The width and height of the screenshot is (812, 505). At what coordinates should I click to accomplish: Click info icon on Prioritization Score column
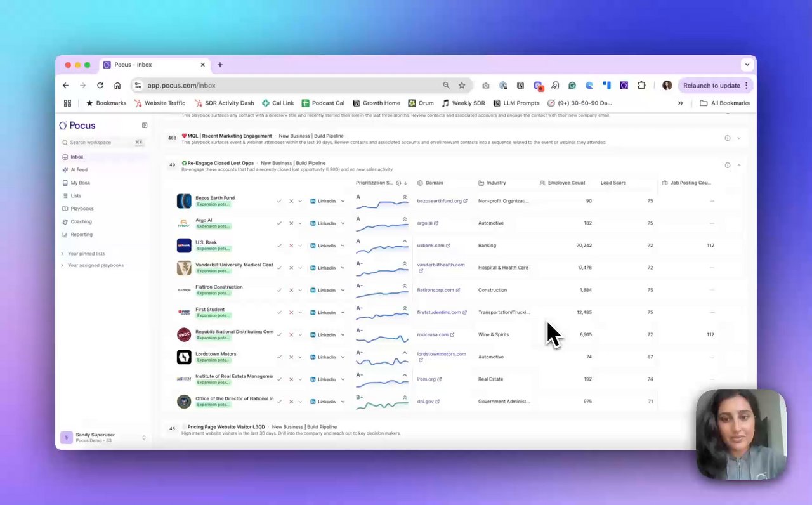tap(398, 183)
